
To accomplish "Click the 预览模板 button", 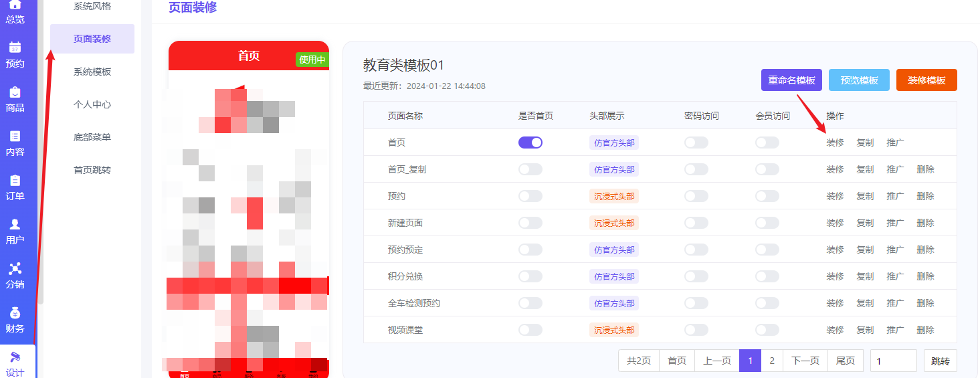I will (x=859, y=80).
